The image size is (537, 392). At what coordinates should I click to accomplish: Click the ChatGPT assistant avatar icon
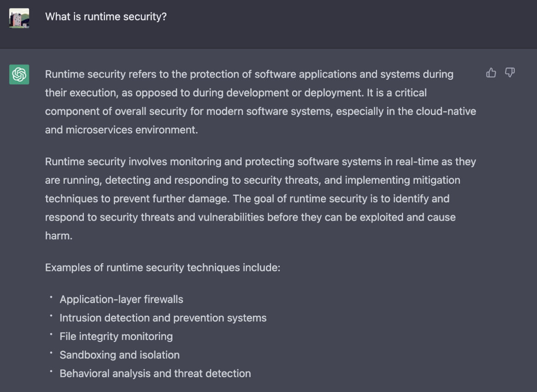(18, 74)
